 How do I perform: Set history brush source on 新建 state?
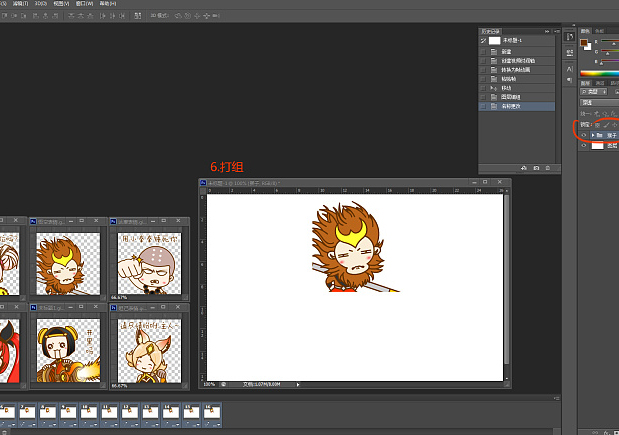483,51
